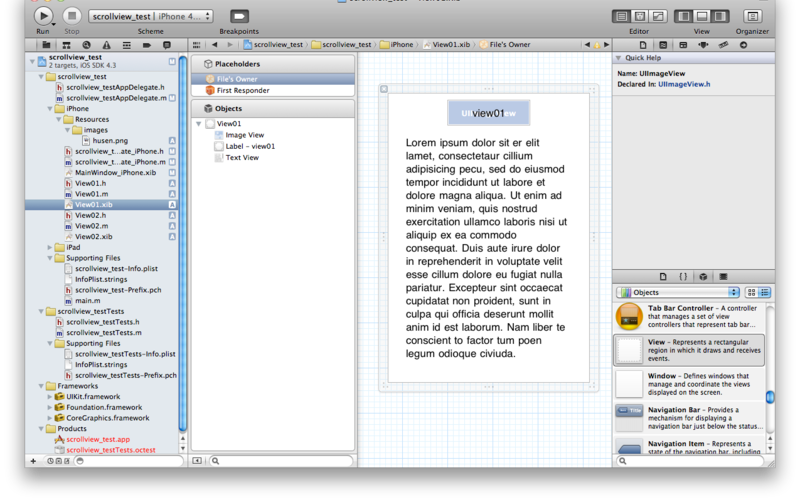Stop the running build
The height and width of the screenshot is (502, 800).
click(x=72, y=16)
